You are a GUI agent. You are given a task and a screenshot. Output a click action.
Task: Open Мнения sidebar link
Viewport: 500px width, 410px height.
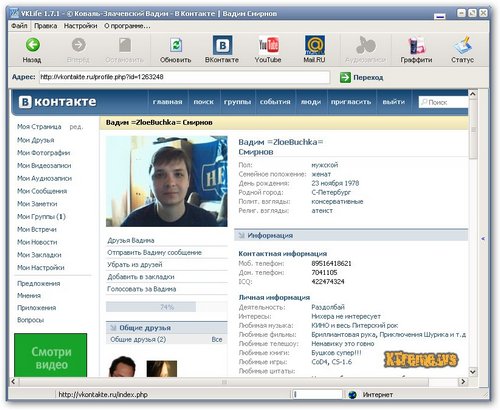(x=29, y=296)
